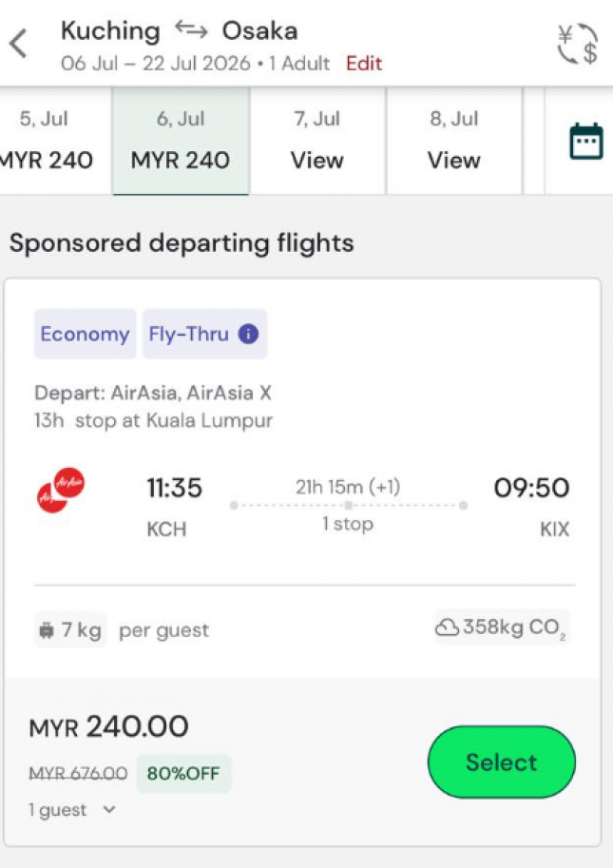View fares for 8 Jul

[453, 141]
